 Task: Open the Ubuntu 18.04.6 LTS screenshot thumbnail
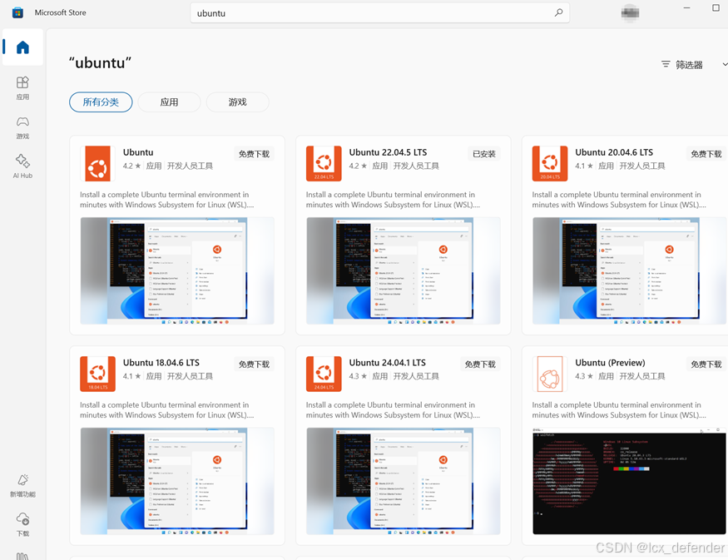pyautogui.click(x=177, y=481)
